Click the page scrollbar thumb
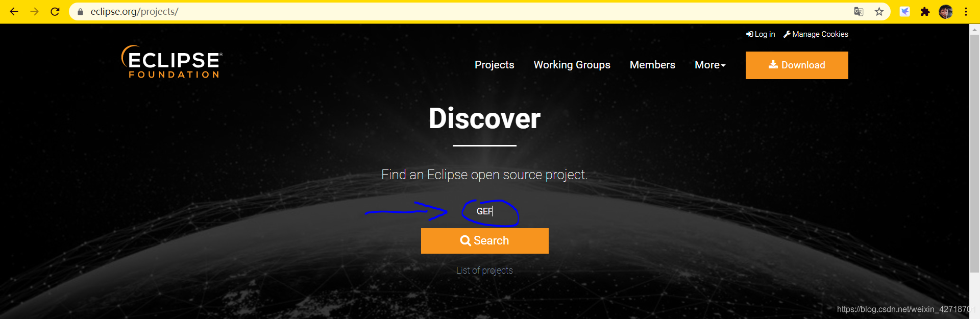 974,154
